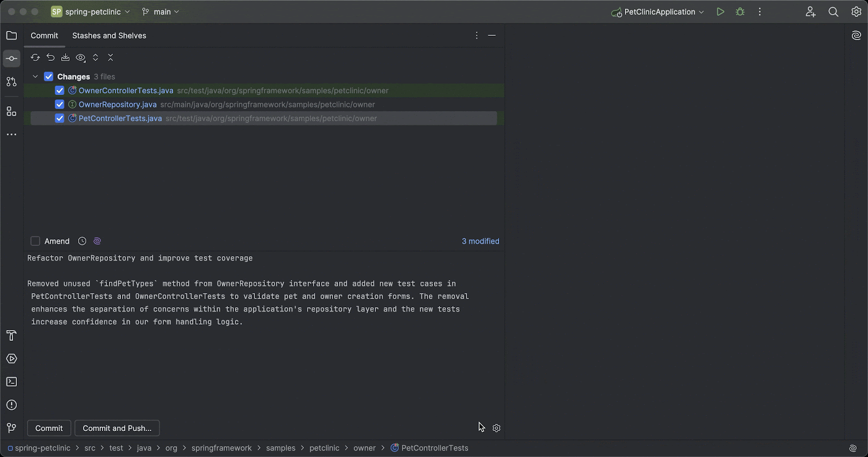Open the Build hammer tool window
Viewport: 868px width, 457px height.
click(11, 335)
